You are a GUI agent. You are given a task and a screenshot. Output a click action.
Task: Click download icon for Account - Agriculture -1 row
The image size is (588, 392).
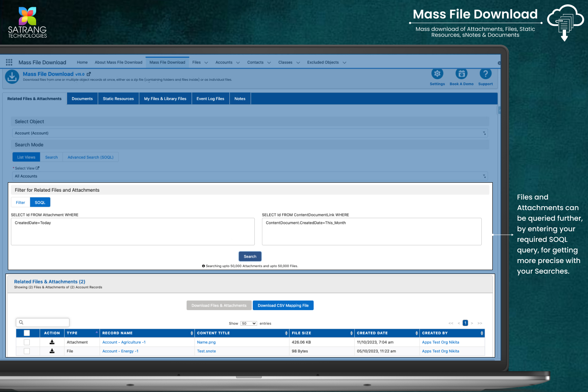click(x=52, y=342)
